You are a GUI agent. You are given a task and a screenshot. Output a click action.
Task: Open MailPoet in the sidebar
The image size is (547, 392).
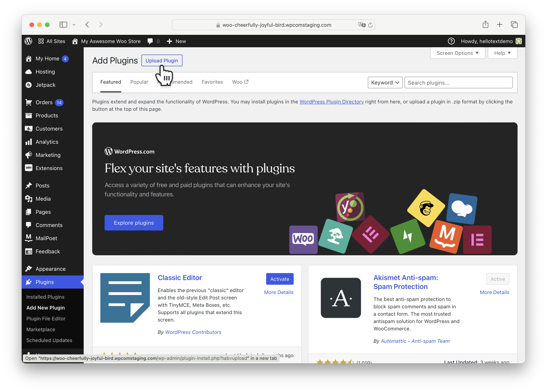[x=46, y=238]
